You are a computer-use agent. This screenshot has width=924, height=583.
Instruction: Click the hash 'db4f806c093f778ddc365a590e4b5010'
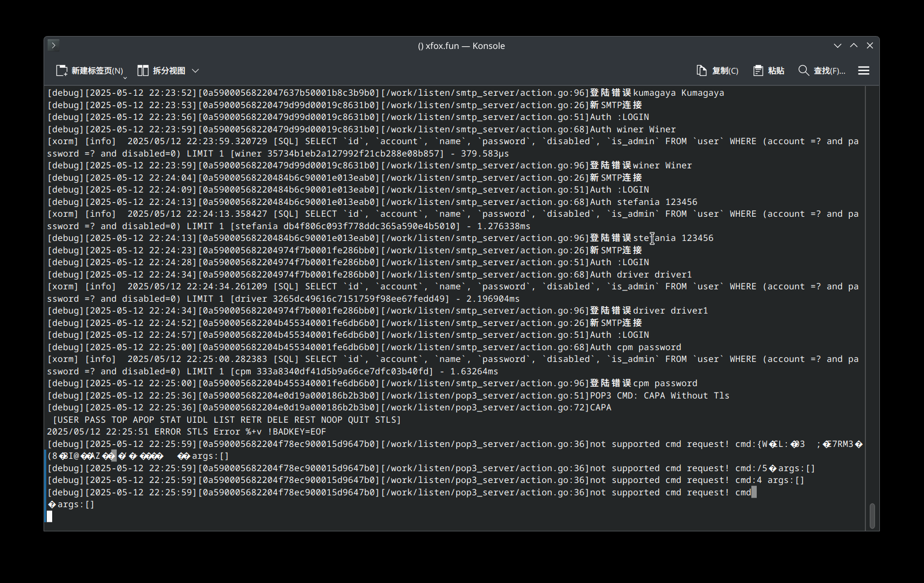pyautogui.click(x=369, y=226)
